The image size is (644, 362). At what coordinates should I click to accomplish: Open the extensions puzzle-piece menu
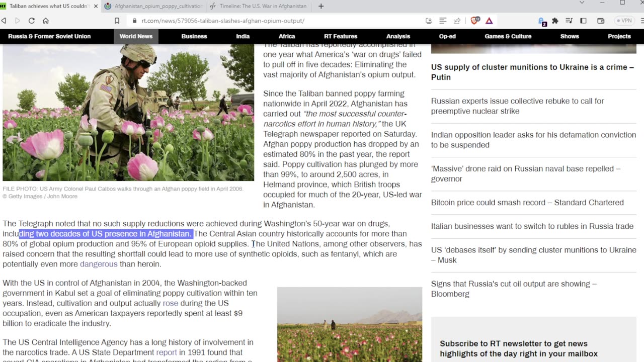tap(555, 21)
